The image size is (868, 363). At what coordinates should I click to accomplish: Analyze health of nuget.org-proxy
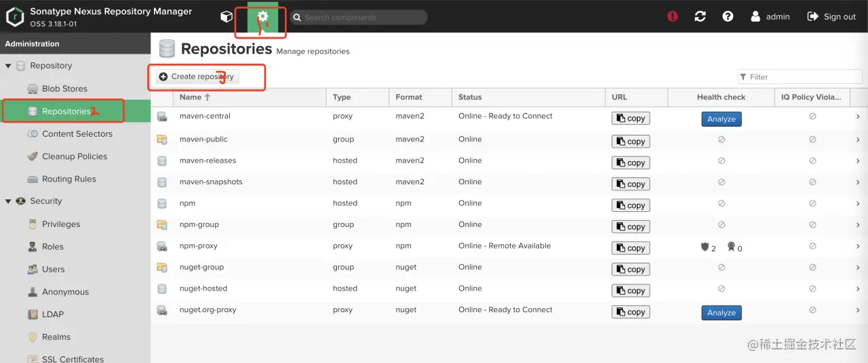[722, 313]
